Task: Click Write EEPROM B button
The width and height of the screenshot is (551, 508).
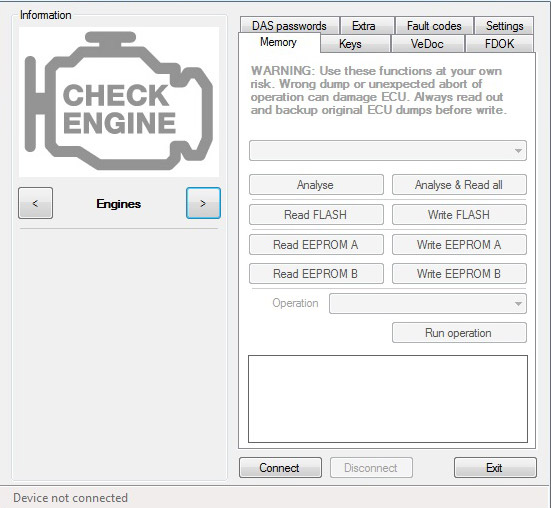Action: [x=459, y=273]
